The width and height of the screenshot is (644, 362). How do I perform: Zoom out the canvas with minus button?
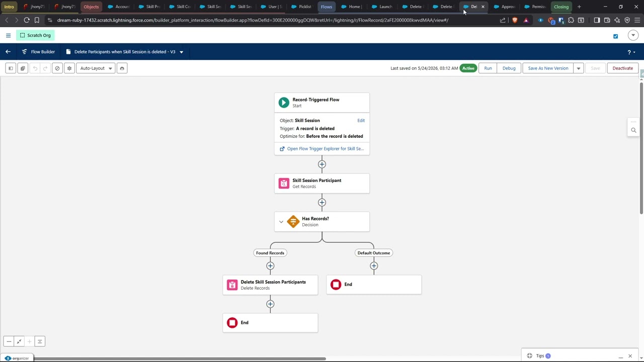(9, 342)
